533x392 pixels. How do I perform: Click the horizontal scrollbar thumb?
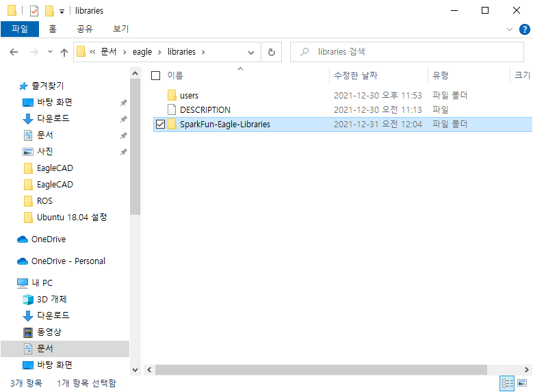321,369
